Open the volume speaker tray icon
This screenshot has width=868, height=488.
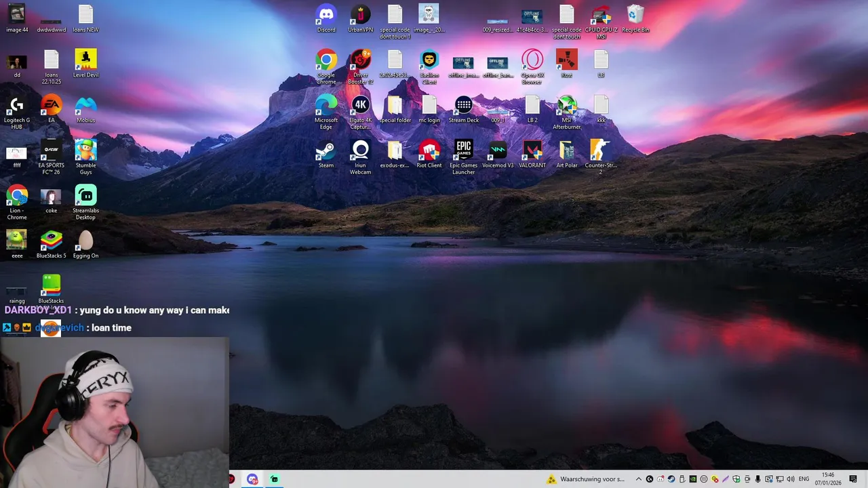point(791,479)
